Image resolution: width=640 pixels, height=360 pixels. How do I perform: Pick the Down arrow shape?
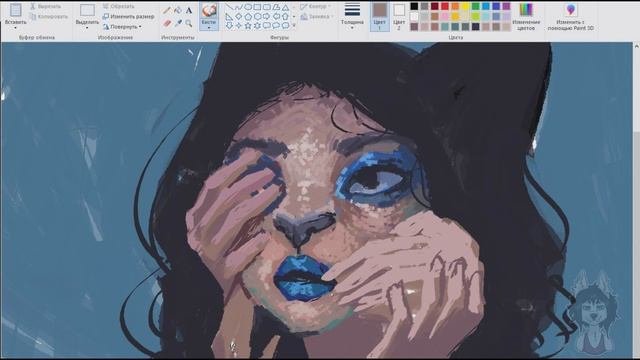tap(229, 26)
